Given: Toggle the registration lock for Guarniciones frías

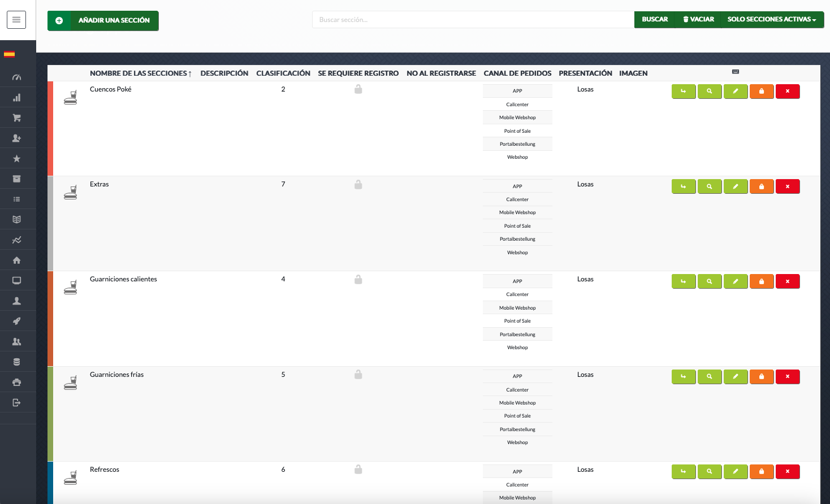Looking at the screenshot, I should point(358,374).
